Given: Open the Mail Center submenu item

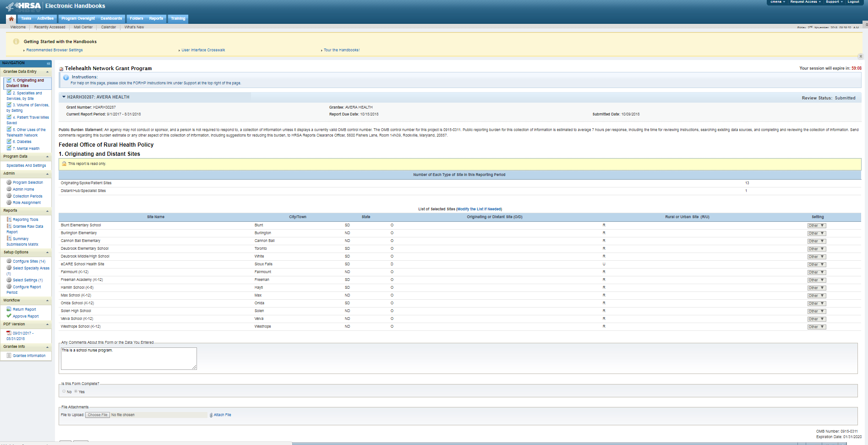Looking at the screenshot, I should pos(83,27).
